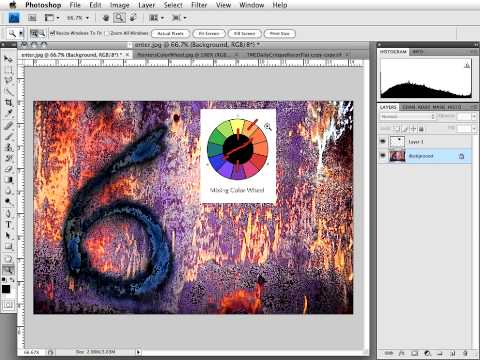Select the Move tool
This screenshot has width=480, height=360.
[8, 59]
